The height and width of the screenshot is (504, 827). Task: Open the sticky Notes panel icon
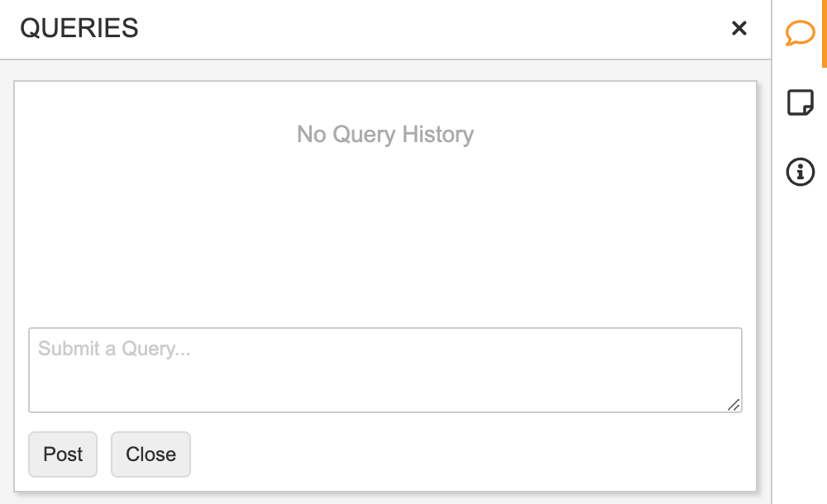point(800,103)
